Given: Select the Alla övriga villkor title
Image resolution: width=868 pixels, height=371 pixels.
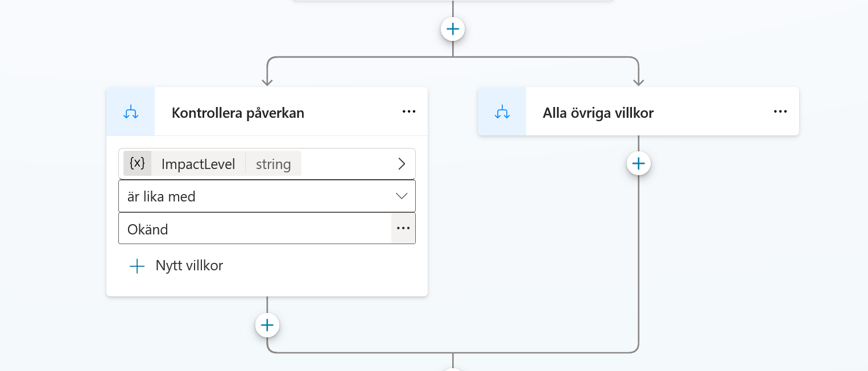Looking at the screenshot, I should coord(598,113).
